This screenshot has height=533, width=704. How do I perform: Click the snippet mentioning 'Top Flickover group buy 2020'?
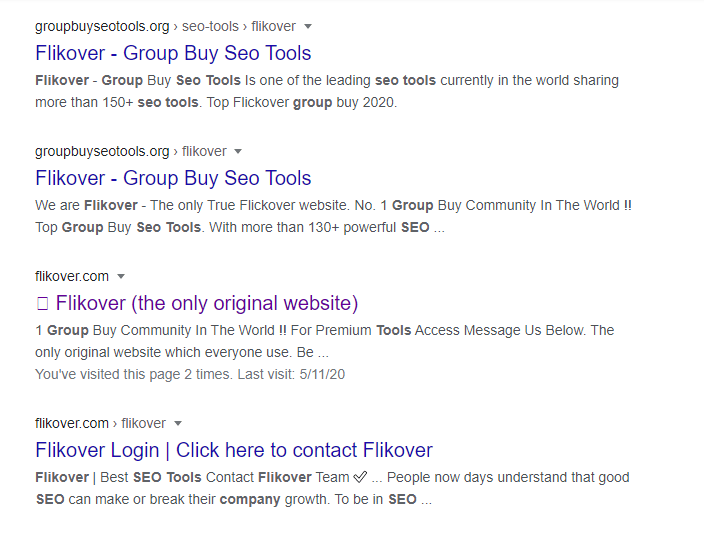pos(326,91)
